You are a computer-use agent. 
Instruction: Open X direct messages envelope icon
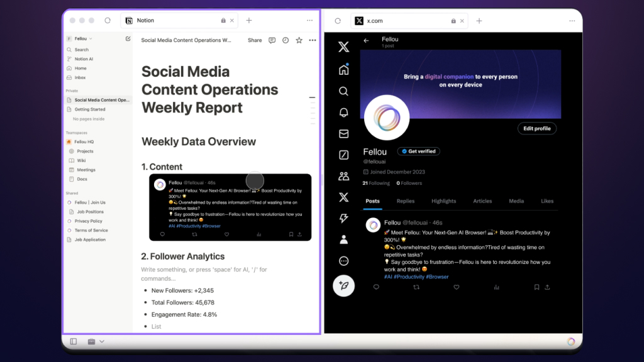[x=343, y=134]
